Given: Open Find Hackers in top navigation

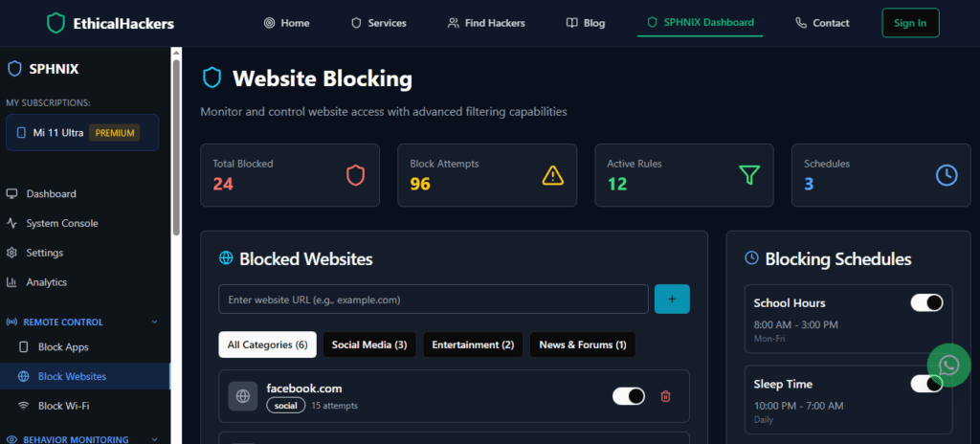Looking at the screenshot, I should point(486,23).
